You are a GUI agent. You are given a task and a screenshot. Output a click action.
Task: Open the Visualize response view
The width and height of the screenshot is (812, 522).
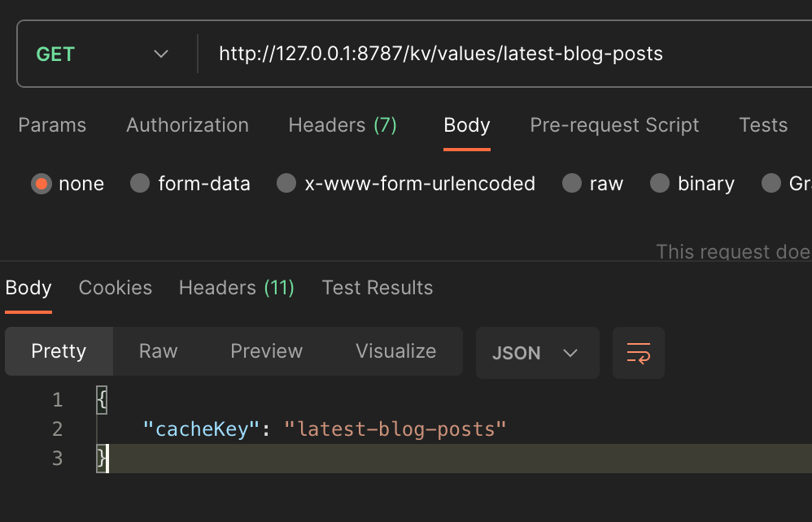[396, 351]
